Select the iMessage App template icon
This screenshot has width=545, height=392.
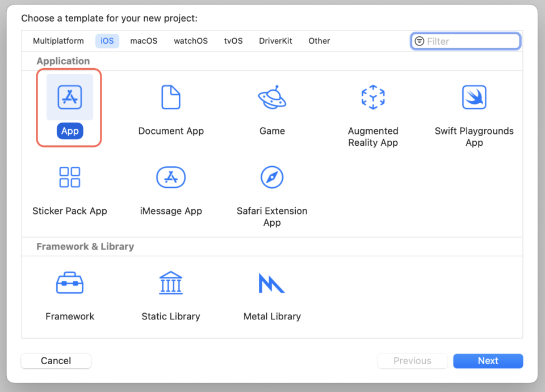[171, 176]
